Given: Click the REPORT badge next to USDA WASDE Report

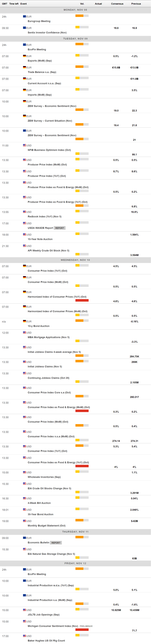Looking at the screenshot, I should tap(60, 228).
